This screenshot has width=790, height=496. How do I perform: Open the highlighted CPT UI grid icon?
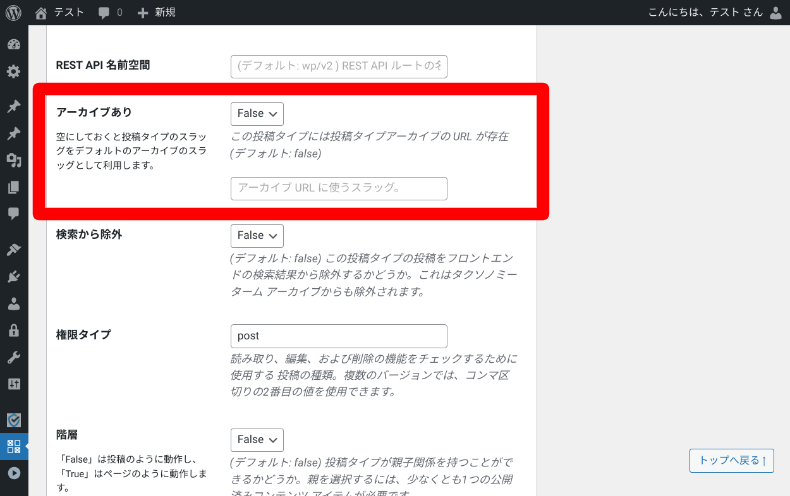(14, 446)
